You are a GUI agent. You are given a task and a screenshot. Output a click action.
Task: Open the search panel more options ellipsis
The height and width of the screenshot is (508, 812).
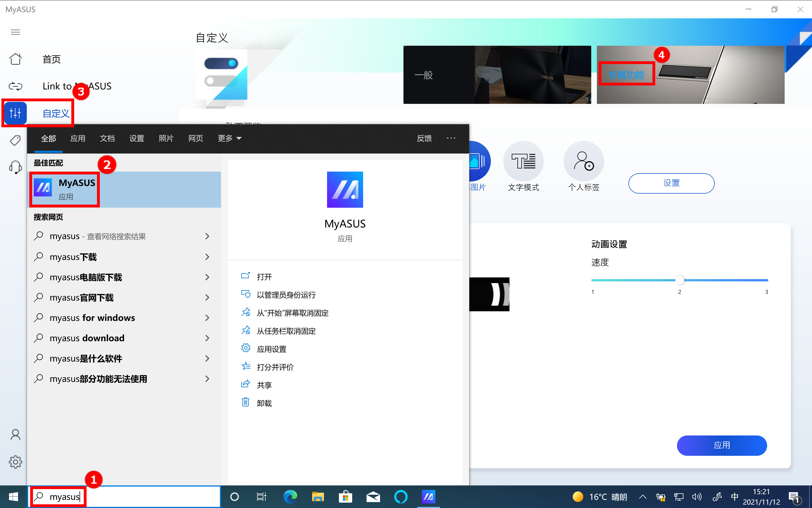[451, 138]
